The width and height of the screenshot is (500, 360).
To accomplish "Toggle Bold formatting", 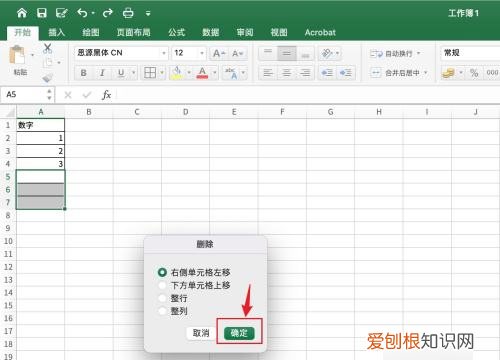I will (x=84, y=73).
